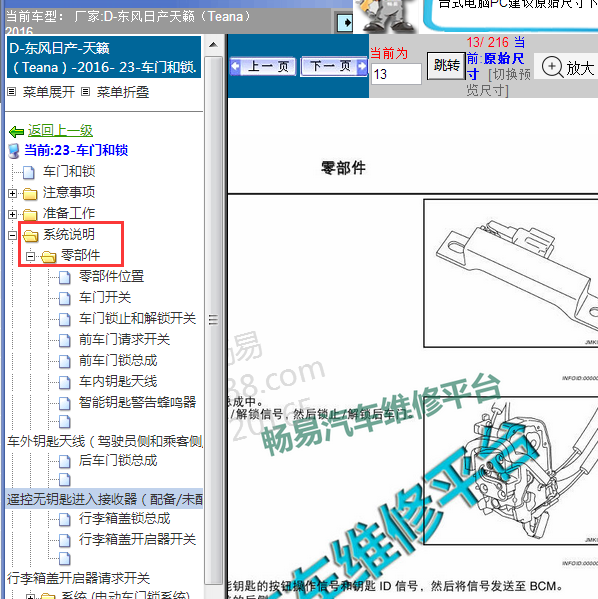Viewport: 598px width, 599px height.
Task: Click the sidebar vertical scrollbar thumb
Action: tap(214, 320)
